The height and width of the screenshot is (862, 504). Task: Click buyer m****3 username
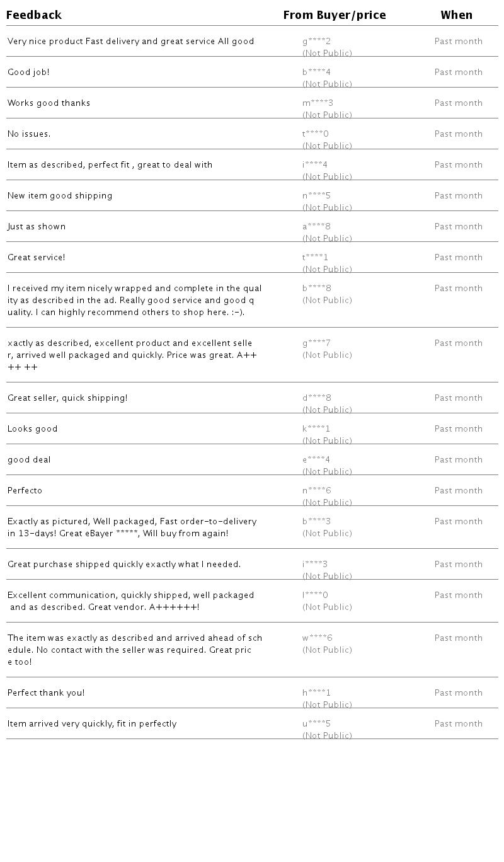click(x=318, y=103)
